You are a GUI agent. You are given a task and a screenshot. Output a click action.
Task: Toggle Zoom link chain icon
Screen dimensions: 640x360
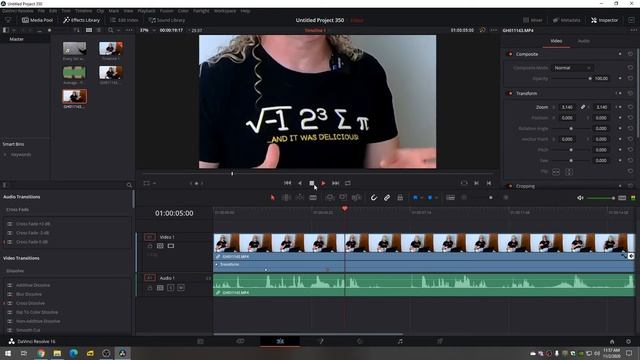(x=583, y=107)
